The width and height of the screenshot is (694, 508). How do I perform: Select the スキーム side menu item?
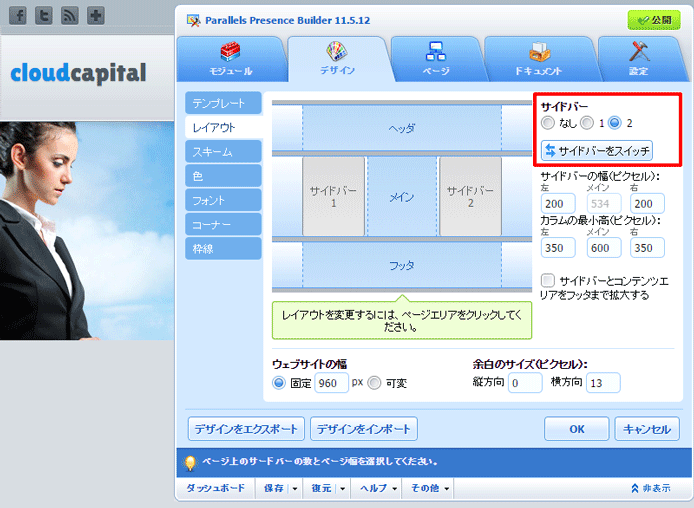coord(222,151)
